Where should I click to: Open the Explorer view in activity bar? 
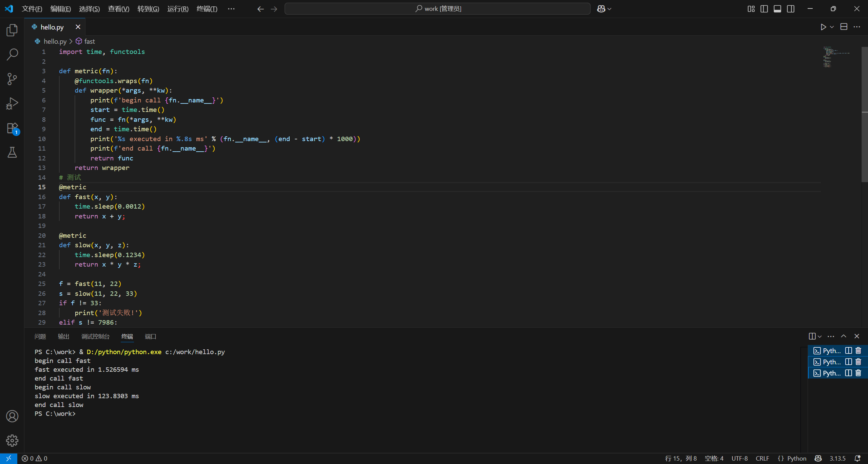12,30
